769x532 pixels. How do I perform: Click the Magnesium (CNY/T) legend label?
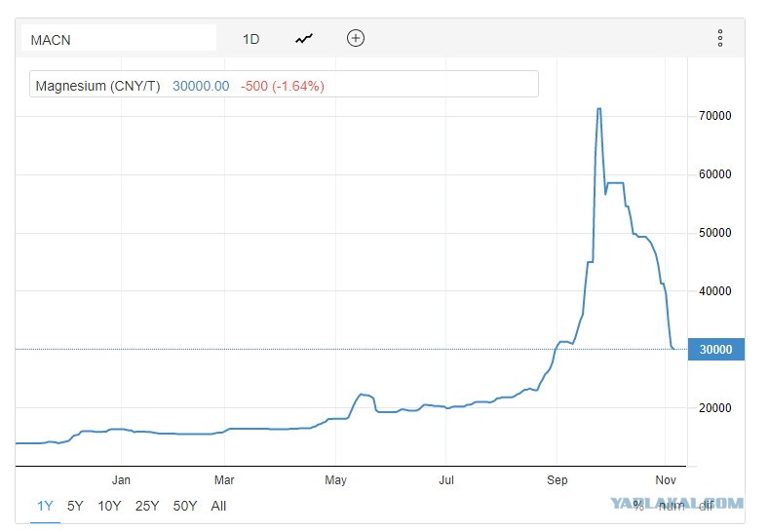(97, 87)
